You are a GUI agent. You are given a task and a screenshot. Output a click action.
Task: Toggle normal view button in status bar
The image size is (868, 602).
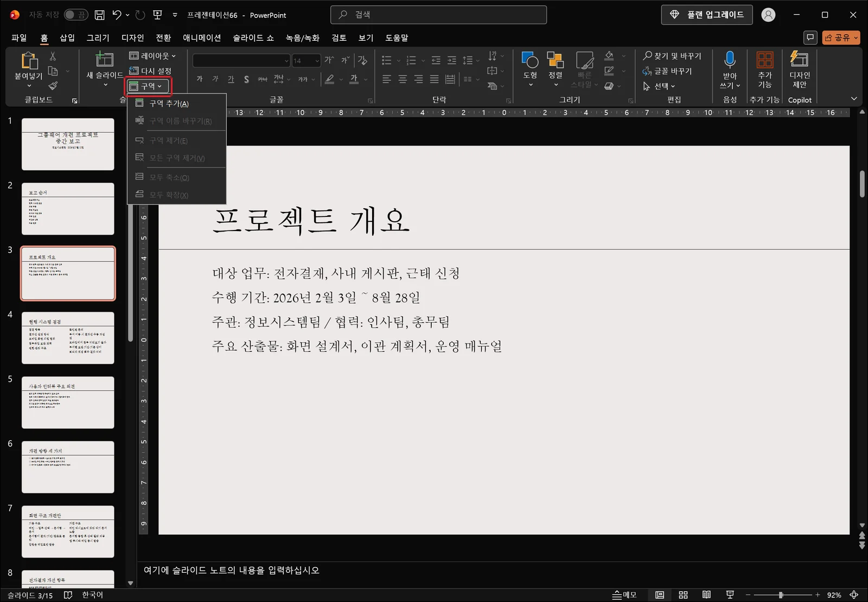pos(660,595)
